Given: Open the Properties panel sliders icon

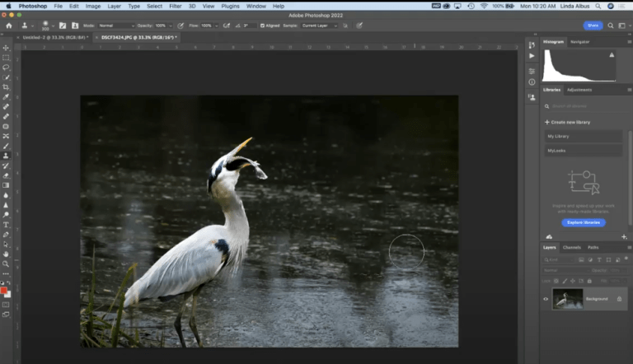Looking at the screenshot, I should point(532,72).
